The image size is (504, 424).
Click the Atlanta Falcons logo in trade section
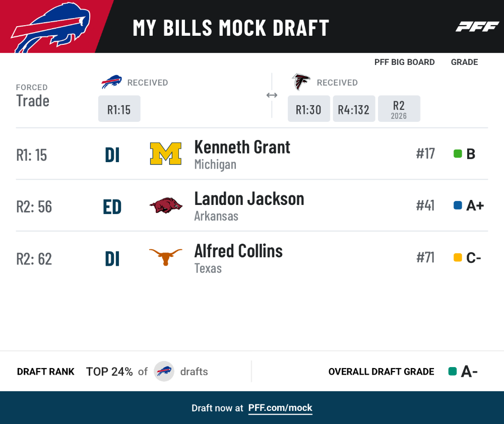[x=301, y=82]
